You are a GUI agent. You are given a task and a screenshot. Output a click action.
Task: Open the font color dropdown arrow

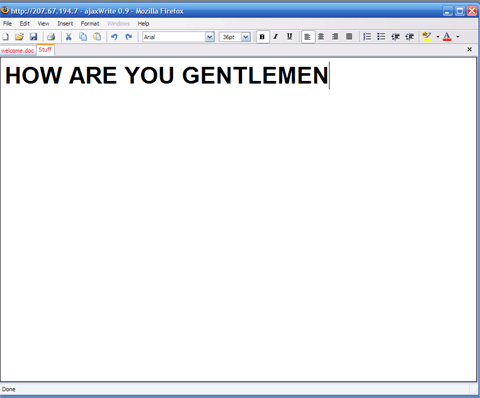[x=458, y=37]
